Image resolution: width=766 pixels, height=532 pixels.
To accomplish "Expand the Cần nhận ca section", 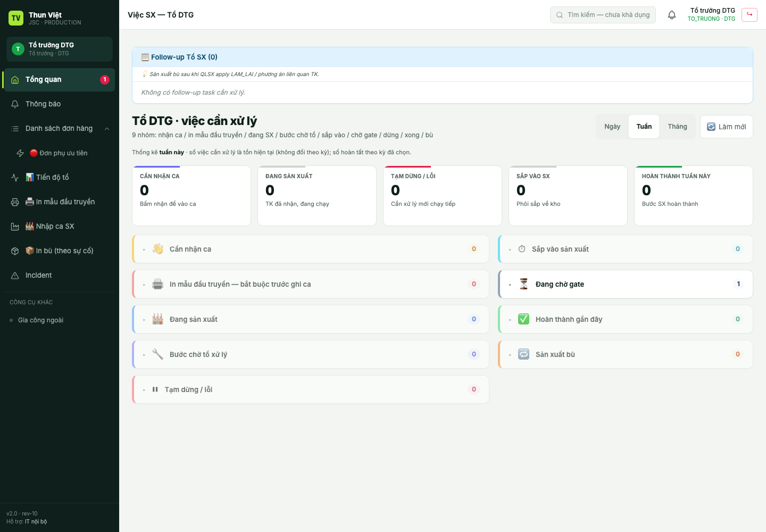I will coord(311,249).
